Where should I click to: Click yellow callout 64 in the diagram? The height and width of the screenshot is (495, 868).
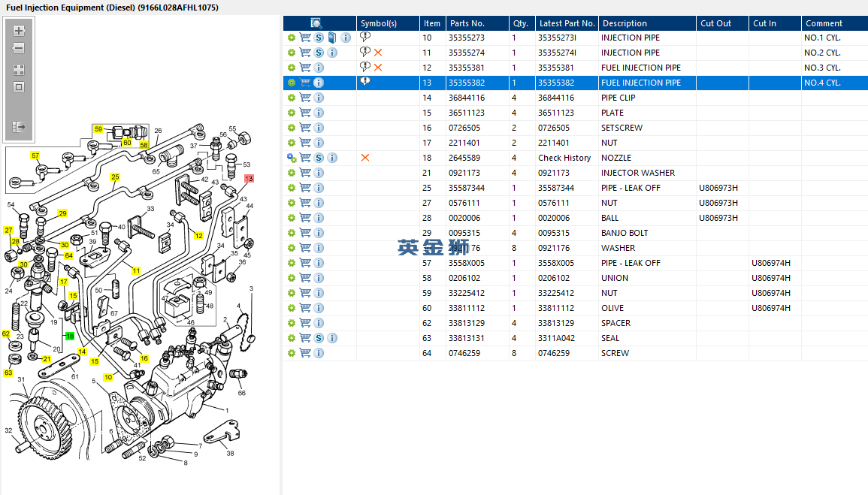tap(68, 255)
